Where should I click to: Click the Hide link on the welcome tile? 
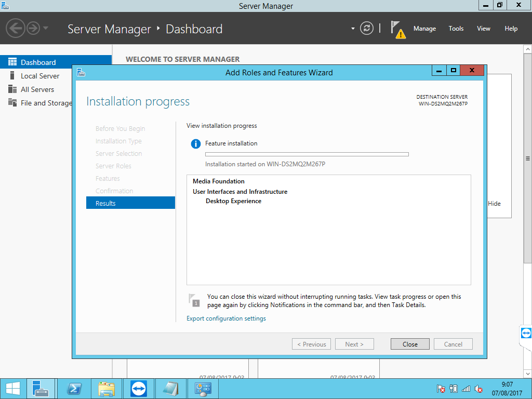[x=494, y=204]
